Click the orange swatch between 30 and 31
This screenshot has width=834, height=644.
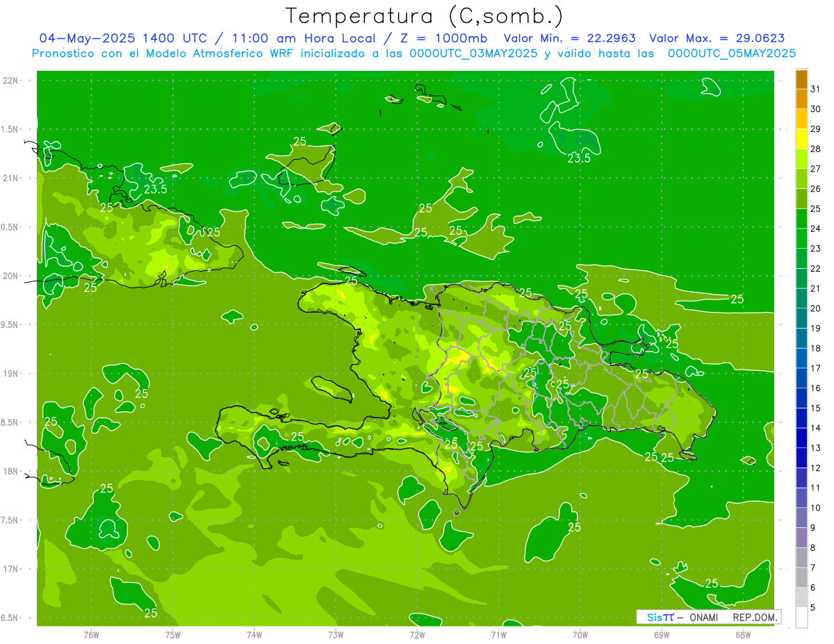[x=801, y=99]
